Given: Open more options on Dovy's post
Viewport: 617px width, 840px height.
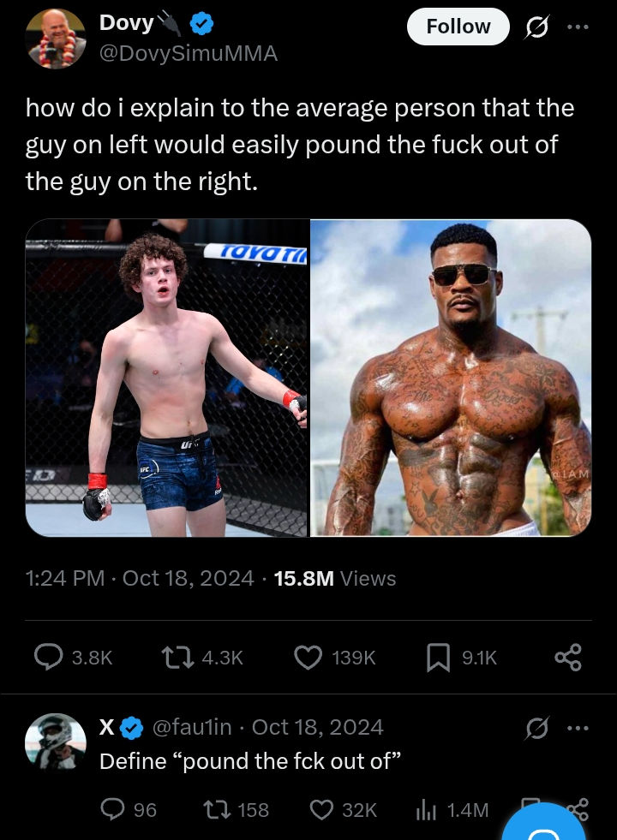Looking at the screenshot, I should 578,27.
